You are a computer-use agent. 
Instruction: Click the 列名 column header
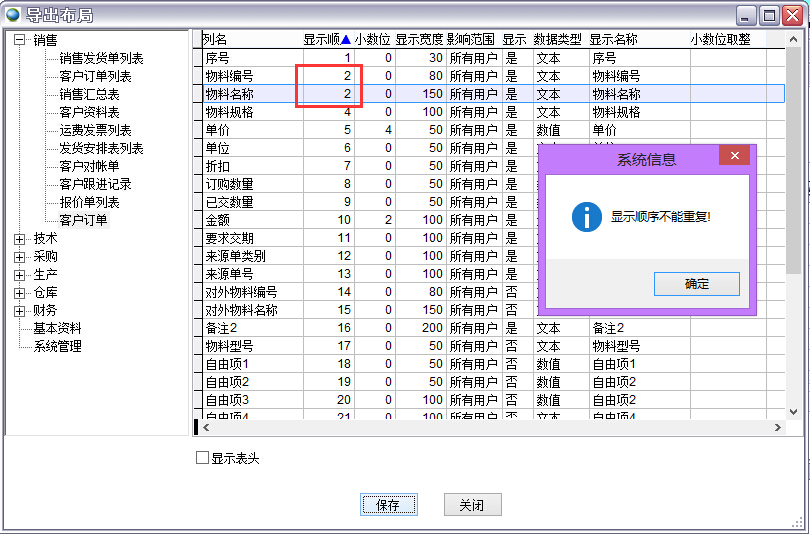coord(216,40)
